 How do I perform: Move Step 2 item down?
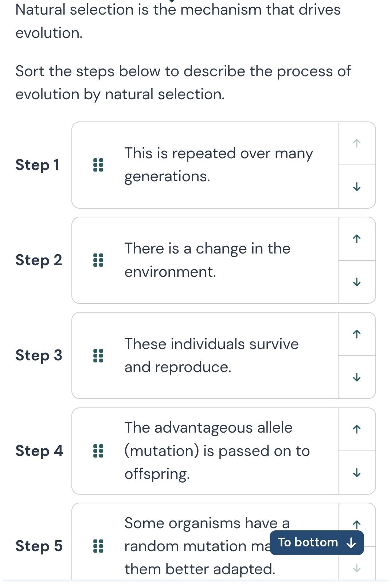pos(357,282)
